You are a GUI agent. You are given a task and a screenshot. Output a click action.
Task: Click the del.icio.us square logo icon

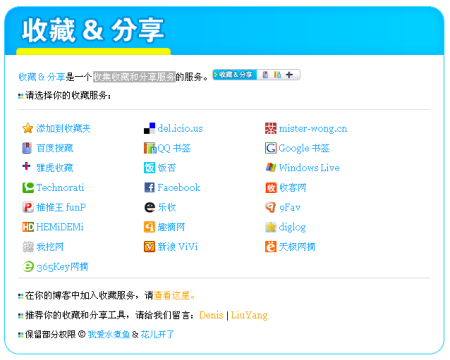(x=149, y=128)
